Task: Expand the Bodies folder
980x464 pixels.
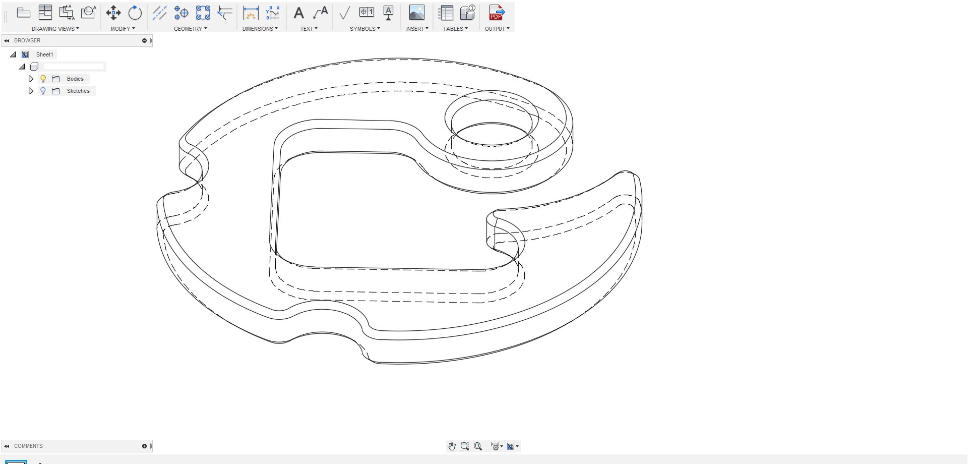Action: coord(31,79)
